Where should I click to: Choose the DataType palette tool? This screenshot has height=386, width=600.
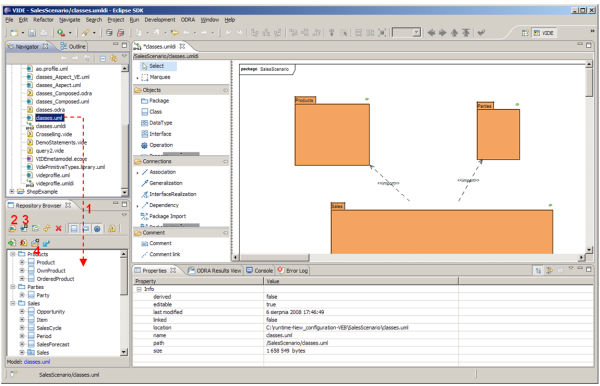(157, 123)
